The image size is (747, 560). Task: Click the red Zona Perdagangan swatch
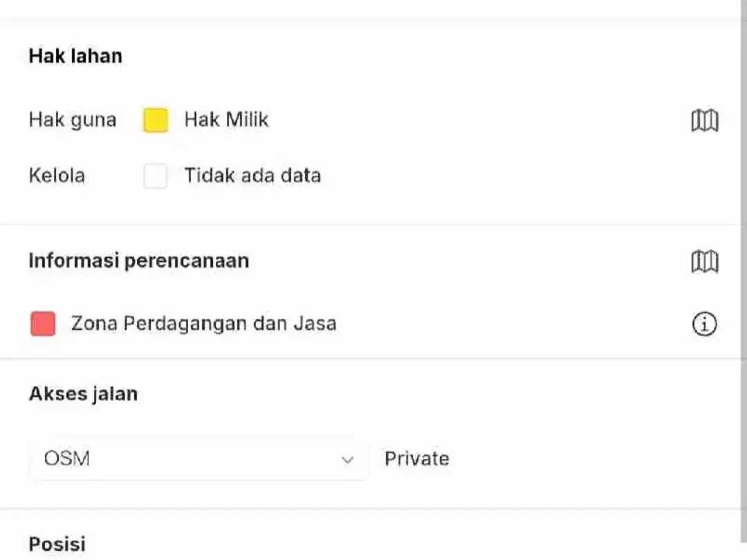43,324
